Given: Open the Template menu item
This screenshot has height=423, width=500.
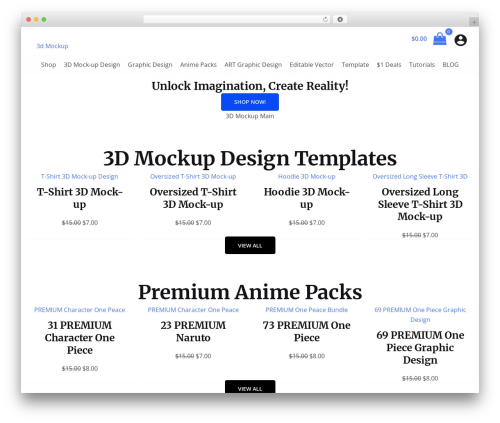Looking at the screenshot, I should [355, 65].
